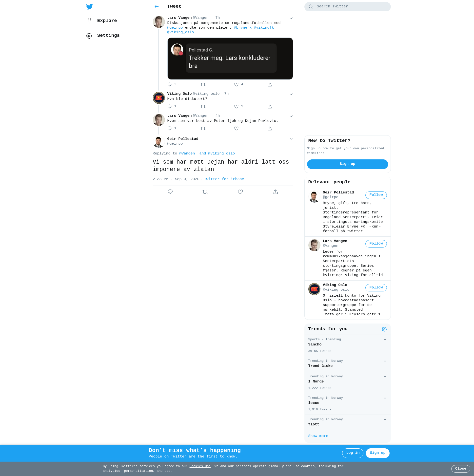The height and width of the screenshot is (476, 474).
Task: Expand options on Lars Vangen's first tweet
Action: click(291, 18)
